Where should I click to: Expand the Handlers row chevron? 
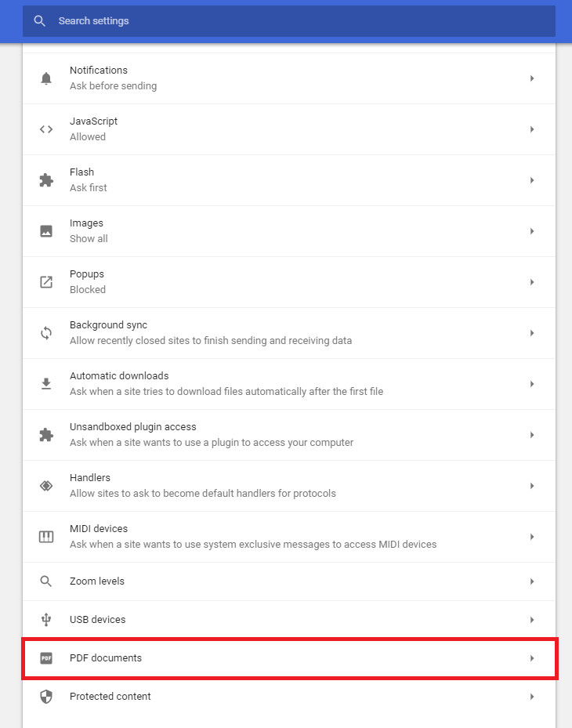[532, 486]
